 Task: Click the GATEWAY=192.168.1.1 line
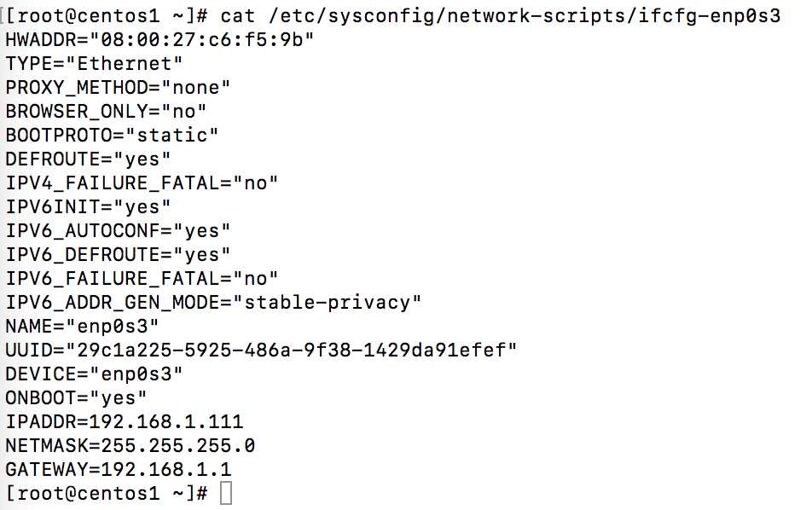coord(118,470)
